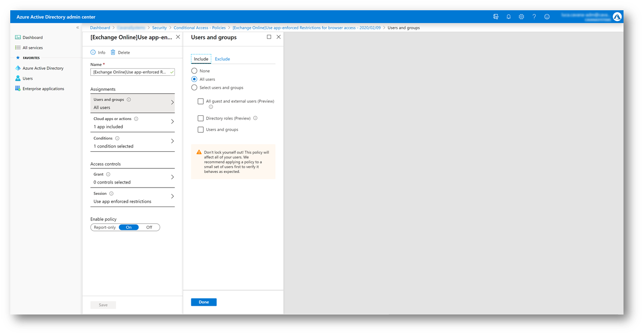The image size is (644, 335).
Task: Click '1 condition selected' text
Action: pyautogui.click(x=113, y=147)
